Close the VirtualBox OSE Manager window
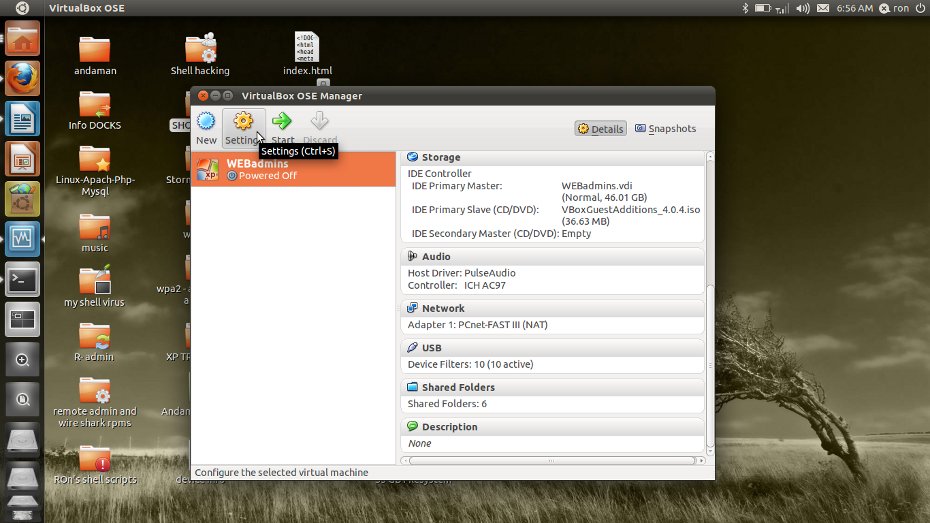This screenshot has width=930, height=523. (x=203, y=95)
